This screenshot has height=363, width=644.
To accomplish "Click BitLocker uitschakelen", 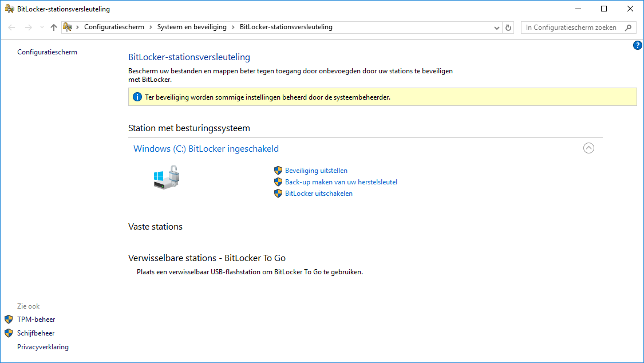I will [x=319, y=194].
